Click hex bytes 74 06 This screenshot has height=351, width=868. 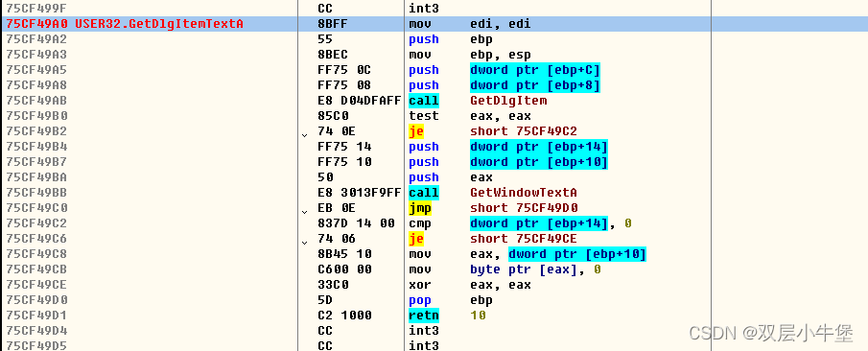coord(337,239)
